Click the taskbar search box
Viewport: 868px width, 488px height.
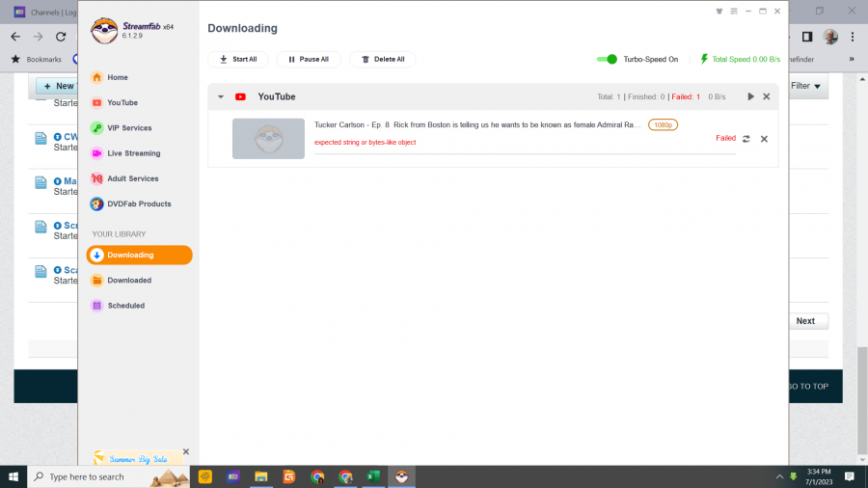click(108, 476)
